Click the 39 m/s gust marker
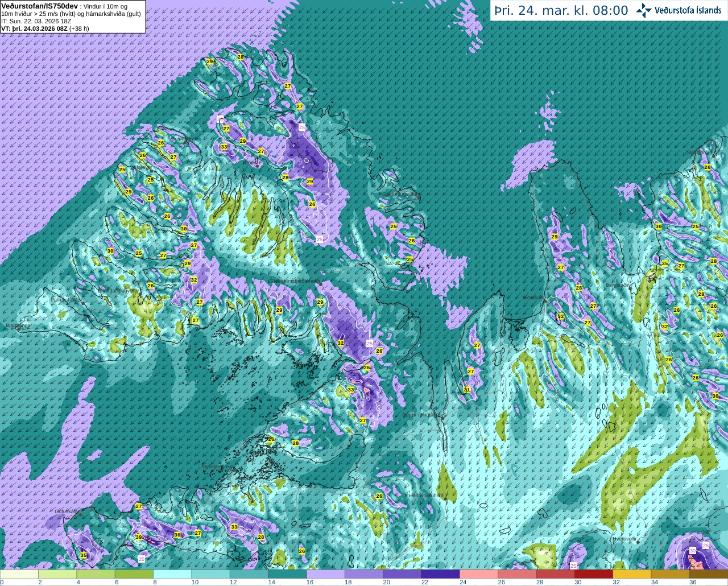This screenshot has width=728, height=586. 139,537
